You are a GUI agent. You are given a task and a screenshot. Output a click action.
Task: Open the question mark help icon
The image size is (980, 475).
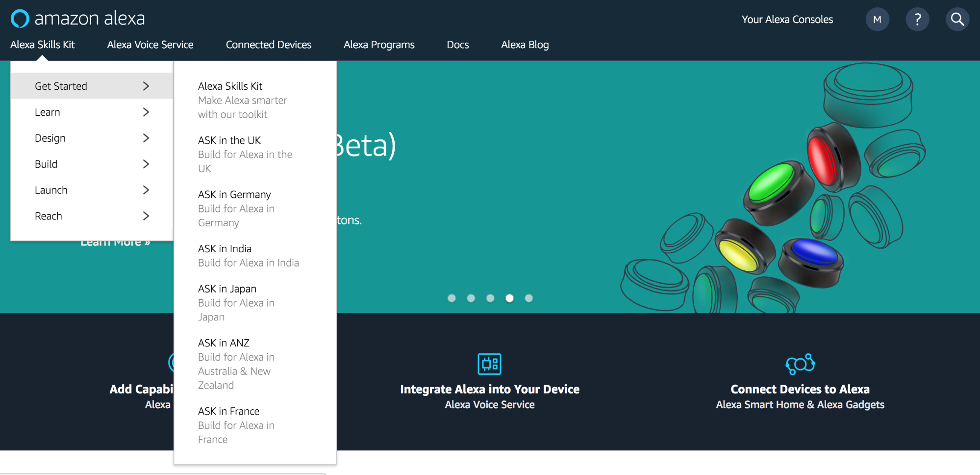[917, 20]
